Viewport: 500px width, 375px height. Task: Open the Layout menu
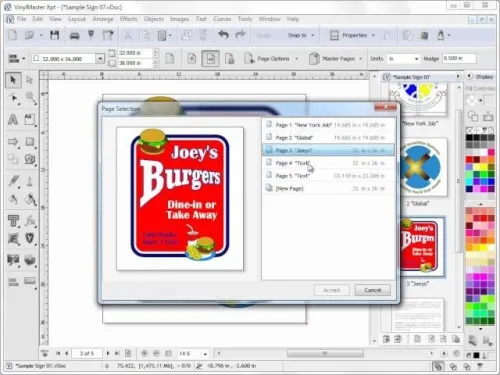(77, 19)
